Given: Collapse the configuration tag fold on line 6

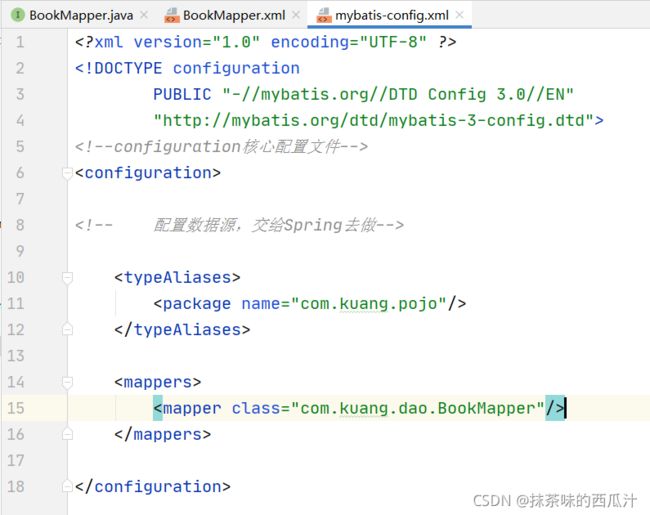Looking at the screenshot, I should pyautogui.click(x=67, y=173).
